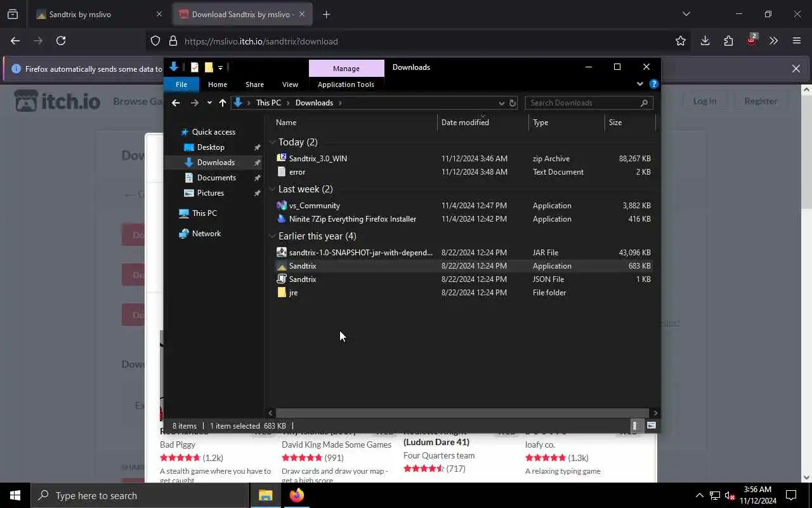
Task: Select the vs_Community application icon
Action: point(282,205)
